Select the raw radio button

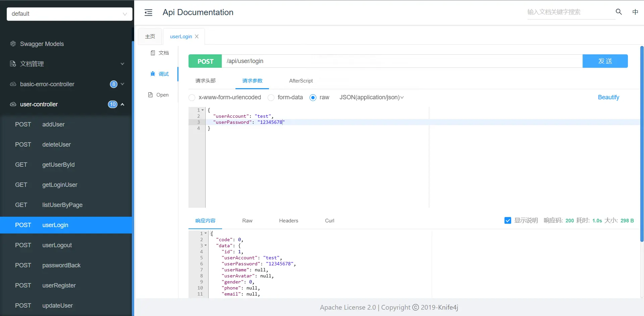[313, 98]
